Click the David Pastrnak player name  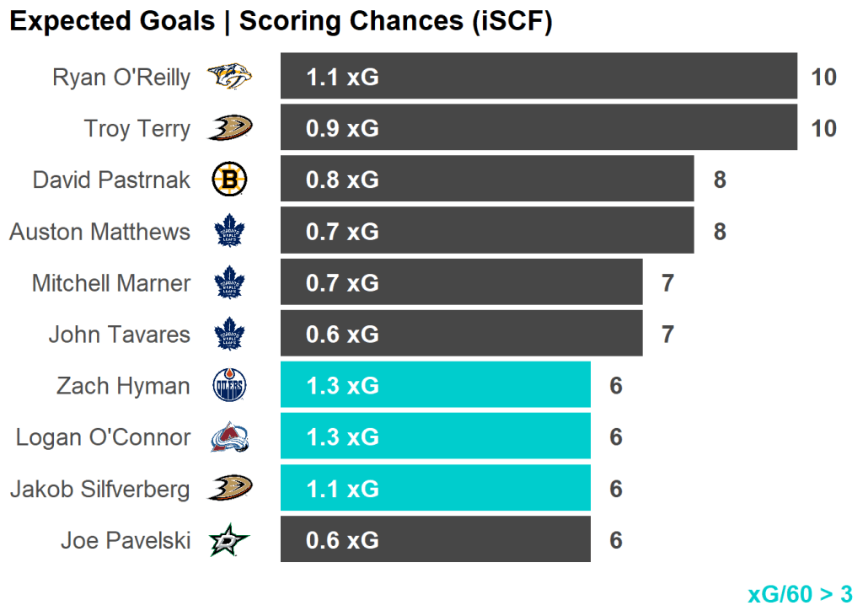(111, 179)
